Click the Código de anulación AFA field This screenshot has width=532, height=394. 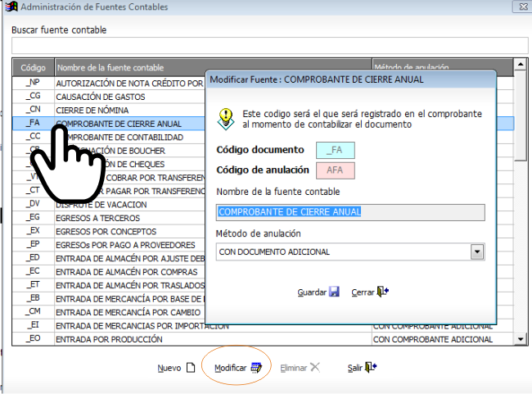(x=336, y=170)
